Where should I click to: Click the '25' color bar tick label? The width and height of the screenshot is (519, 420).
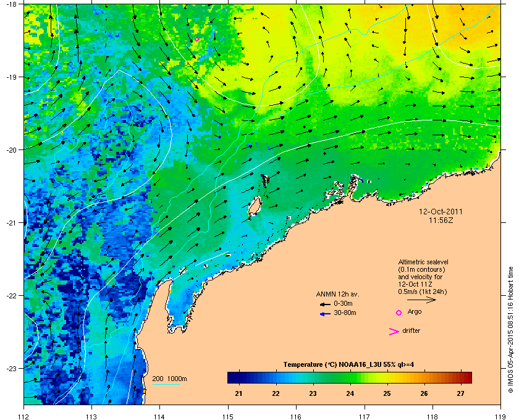[x=387, y=393]
